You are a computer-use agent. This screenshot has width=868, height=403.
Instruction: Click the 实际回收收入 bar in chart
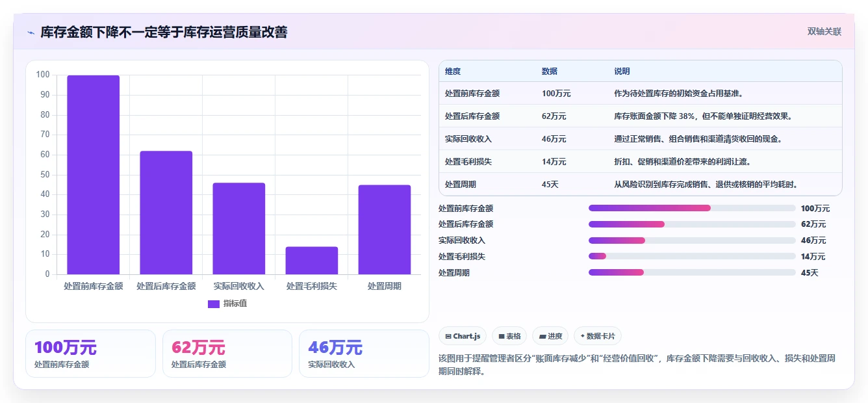pos(239,229)
